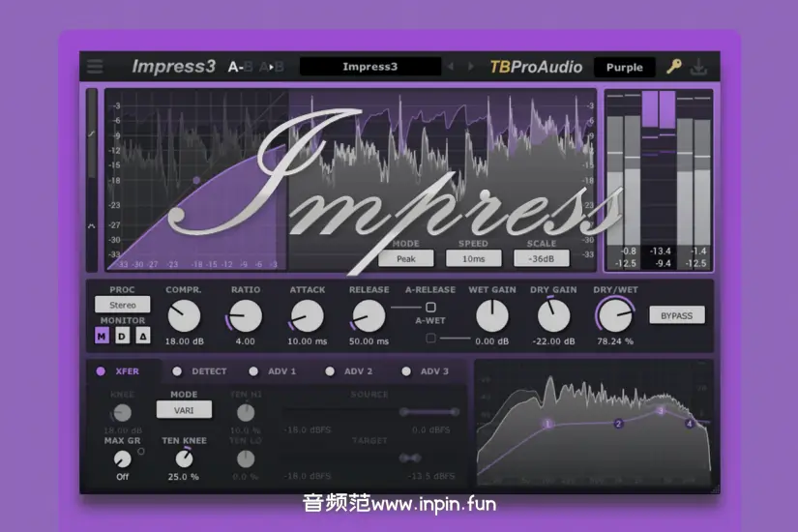This screenshot has height=532, width=798.
Task: Copy state A to B
Action: point(271,67)
